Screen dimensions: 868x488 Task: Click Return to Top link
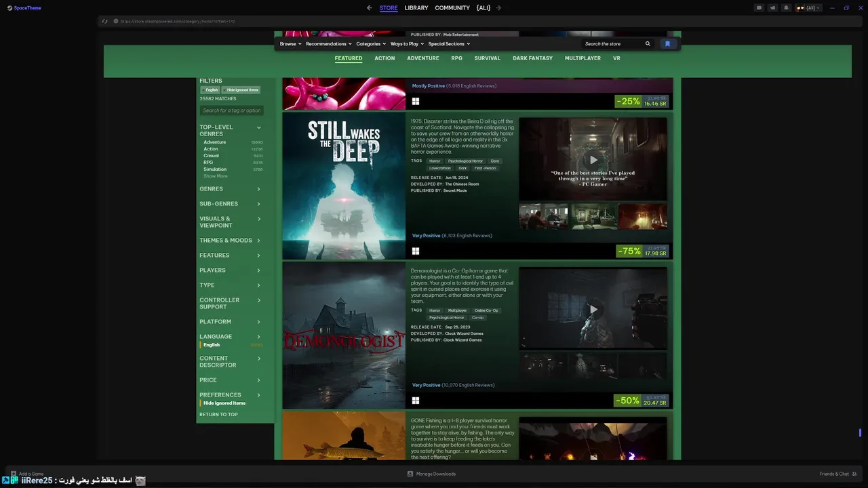click(x=218, y=415)
